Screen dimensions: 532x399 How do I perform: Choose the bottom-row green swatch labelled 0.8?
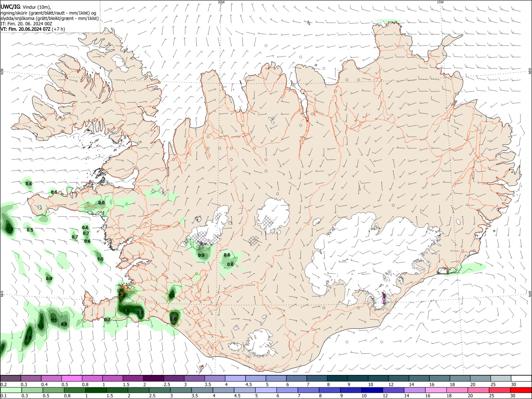point(74,390)
